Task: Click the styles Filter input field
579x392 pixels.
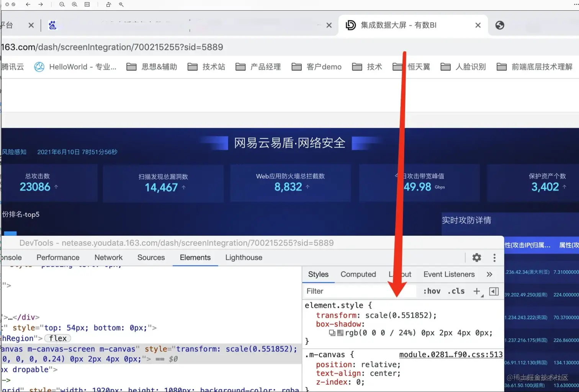Action: tap(360, 291)
